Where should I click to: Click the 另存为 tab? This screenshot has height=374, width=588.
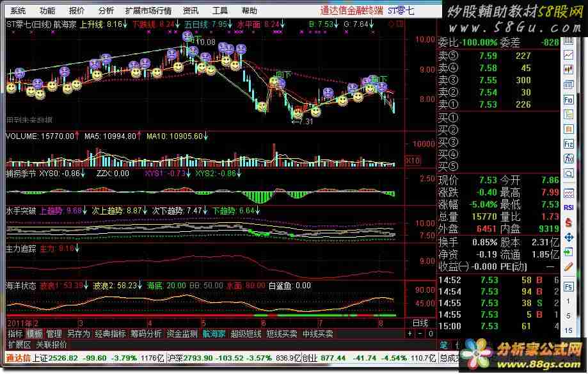pyautogui.click(x=78, y=334)
